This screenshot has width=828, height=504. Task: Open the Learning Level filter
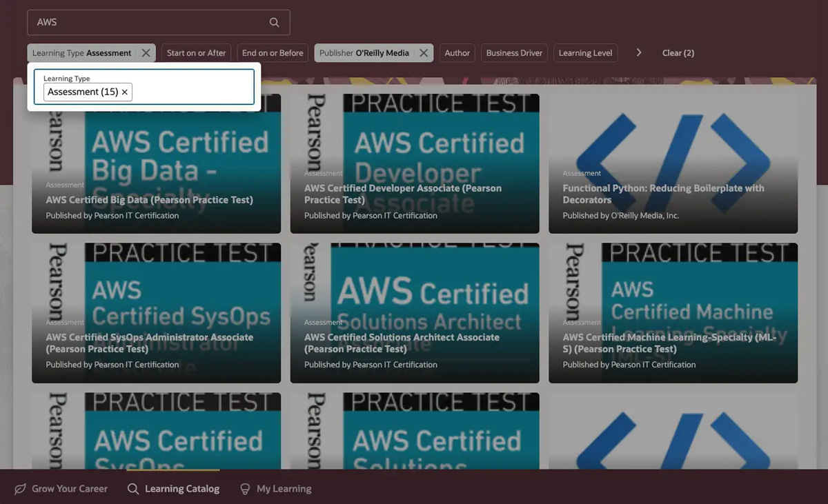[x=585, y=53]
